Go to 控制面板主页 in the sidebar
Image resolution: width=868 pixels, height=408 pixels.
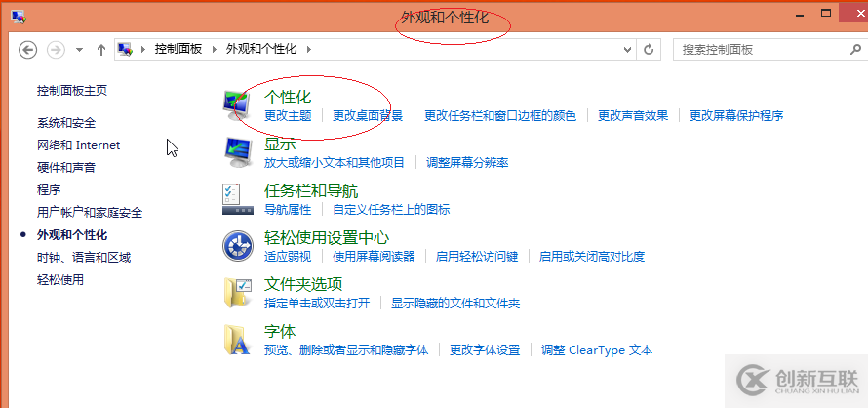click(72, 91)
